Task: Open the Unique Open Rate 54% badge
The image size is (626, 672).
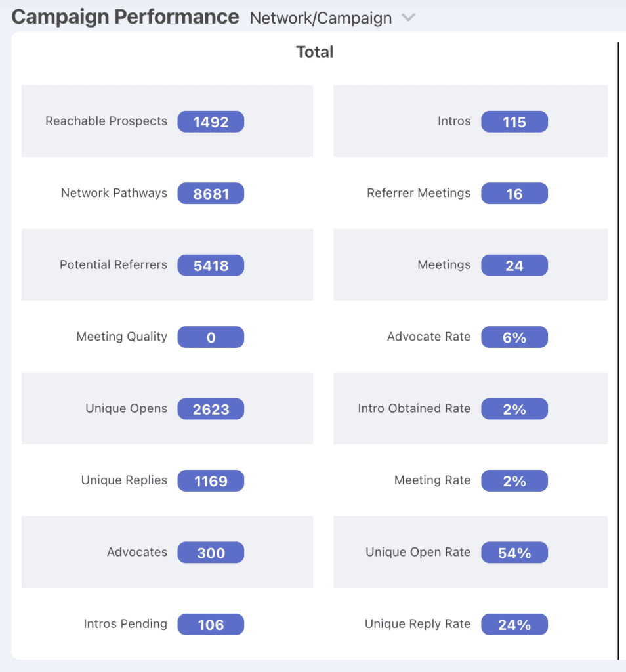Action: click(514, 553)
